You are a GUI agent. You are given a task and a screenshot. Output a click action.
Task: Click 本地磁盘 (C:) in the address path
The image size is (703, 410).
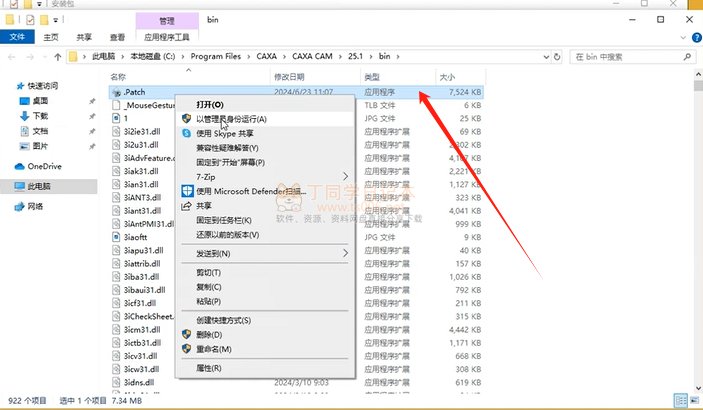click(x=152, y=57)
